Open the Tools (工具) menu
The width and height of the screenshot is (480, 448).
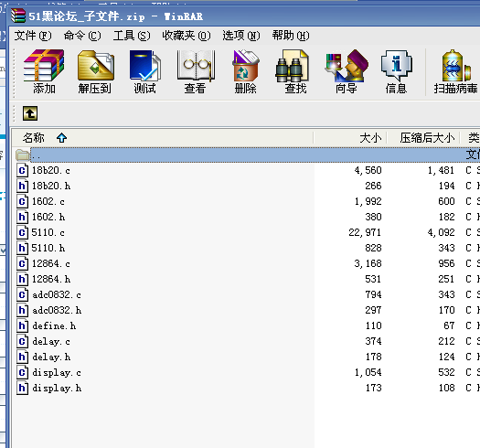click(132, 36)
